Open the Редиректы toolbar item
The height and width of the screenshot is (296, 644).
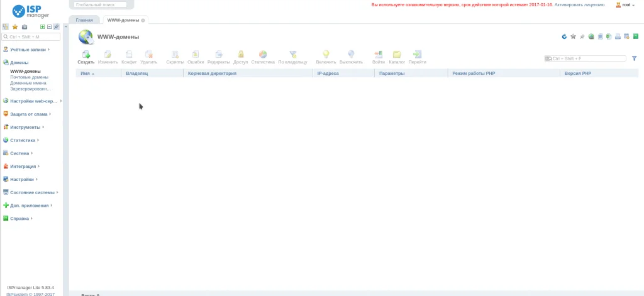click(x=218, y=57)
